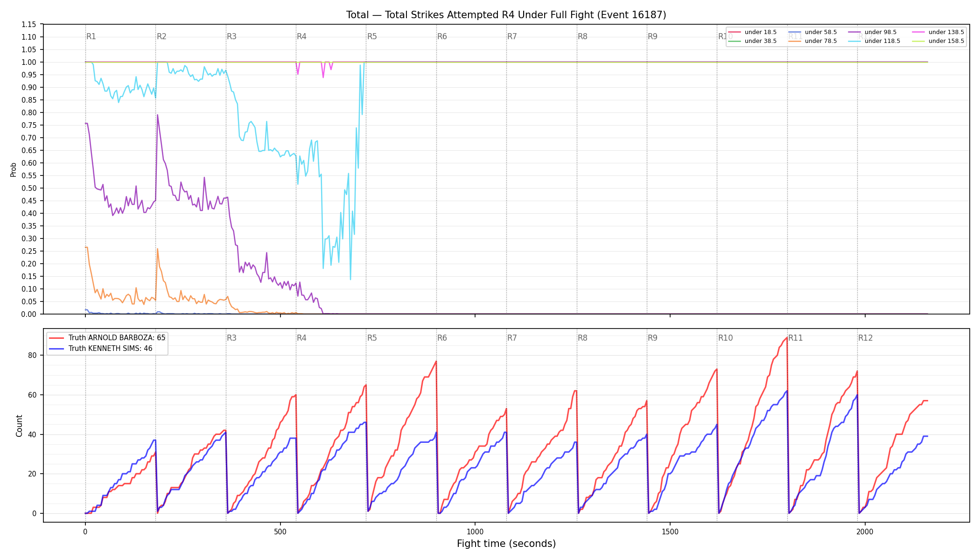Click the 1.00 tick on Prob axis
This screenshot has width=980, height=560.
pos(29,62)
